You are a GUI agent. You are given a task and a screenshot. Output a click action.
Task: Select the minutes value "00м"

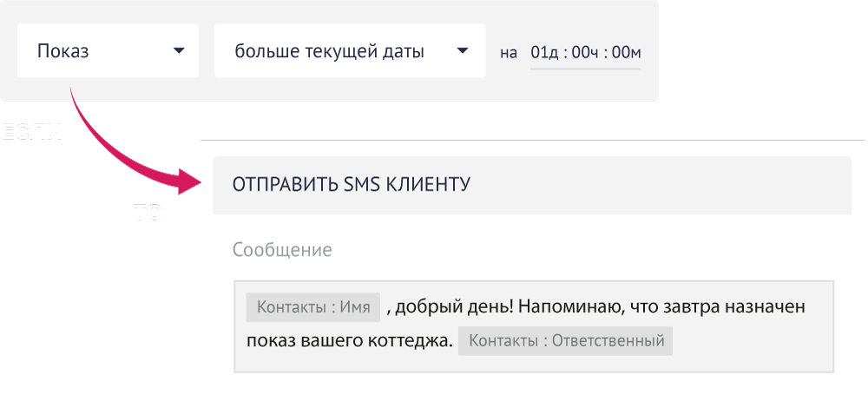(627, 52)
